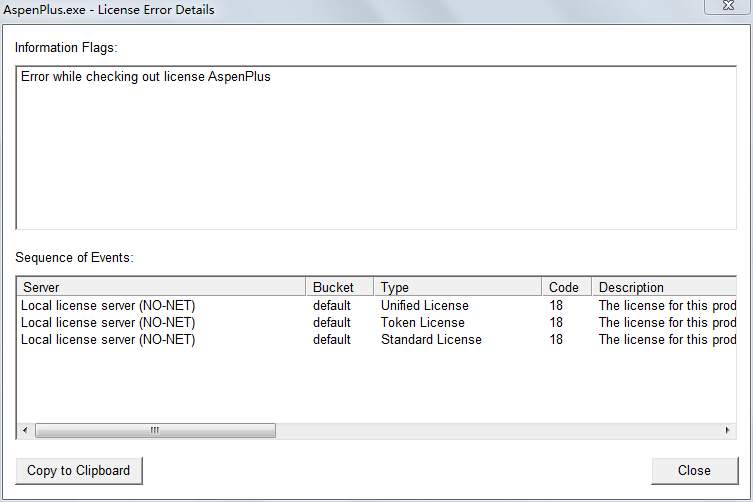
Task: Sort by the Code column header
Action: point(566,287)
